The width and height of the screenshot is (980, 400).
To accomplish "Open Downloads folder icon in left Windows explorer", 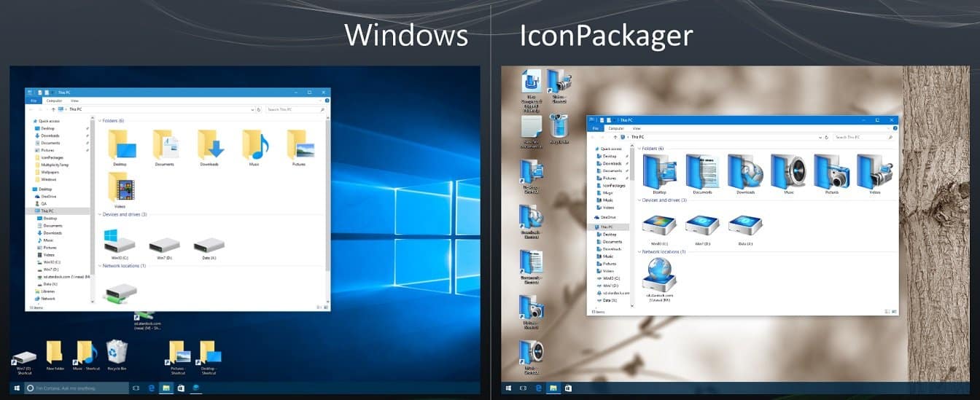I will coord(210,146).
